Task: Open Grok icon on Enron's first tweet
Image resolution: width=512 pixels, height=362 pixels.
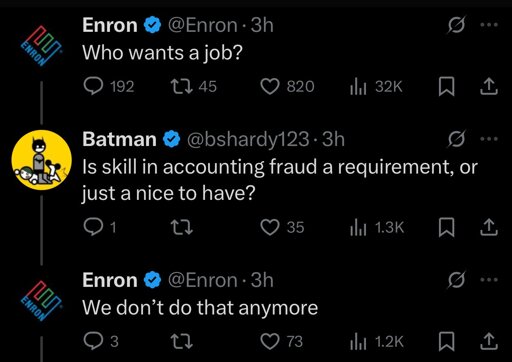Action: point(456,25)
